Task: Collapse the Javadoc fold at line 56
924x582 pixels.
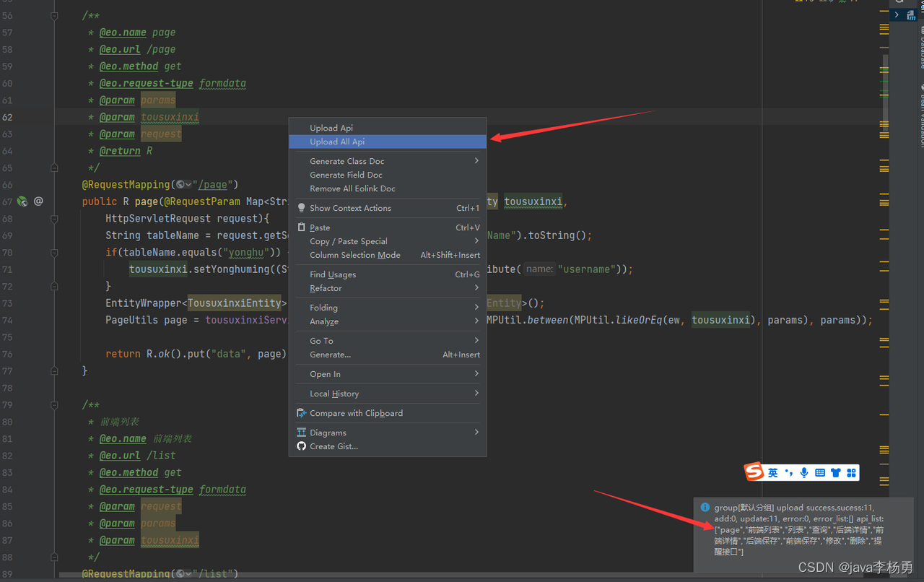Action: (x=55, y=16)
